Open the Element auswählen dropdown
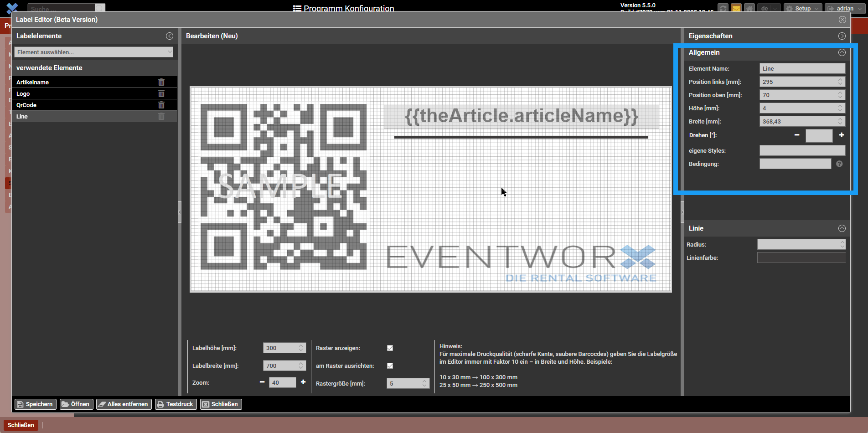 pyautogui.click(x=93, y=52)
